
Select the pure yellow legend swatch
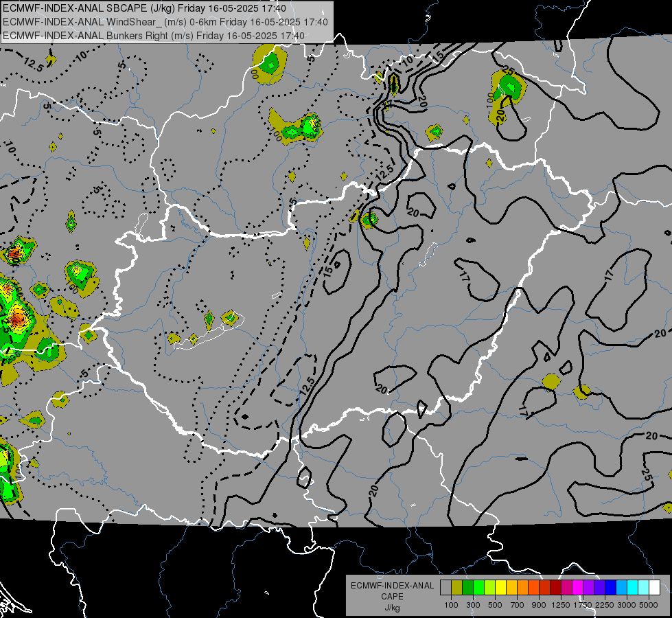coord(500,587)
